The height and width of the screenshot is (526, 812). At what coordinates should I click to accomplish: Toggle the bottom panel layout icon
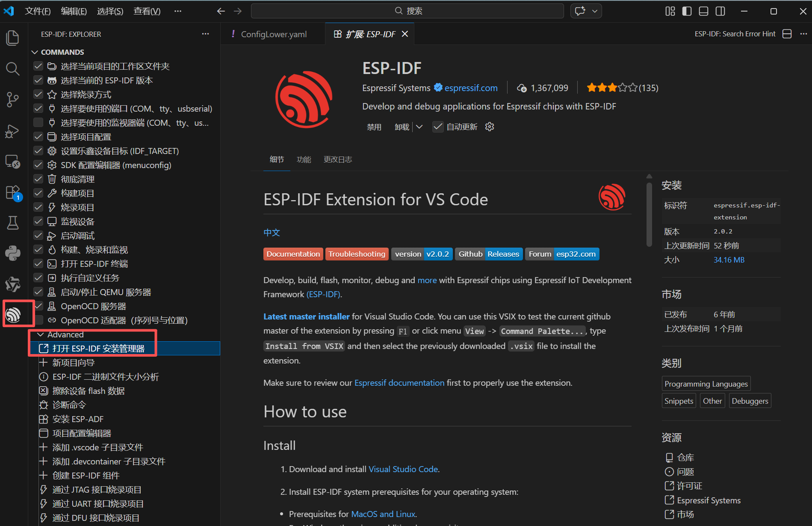tap(703, 11)
